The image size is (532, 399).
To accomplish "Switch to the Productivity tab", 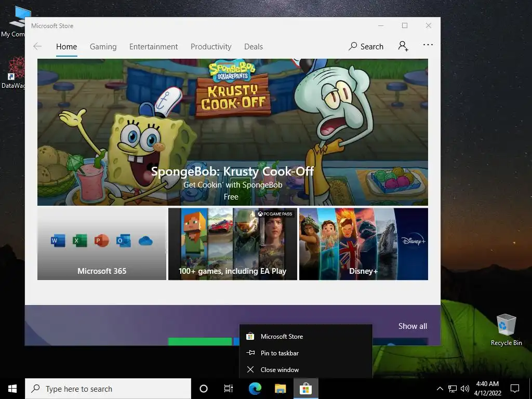I will point(211,46).
